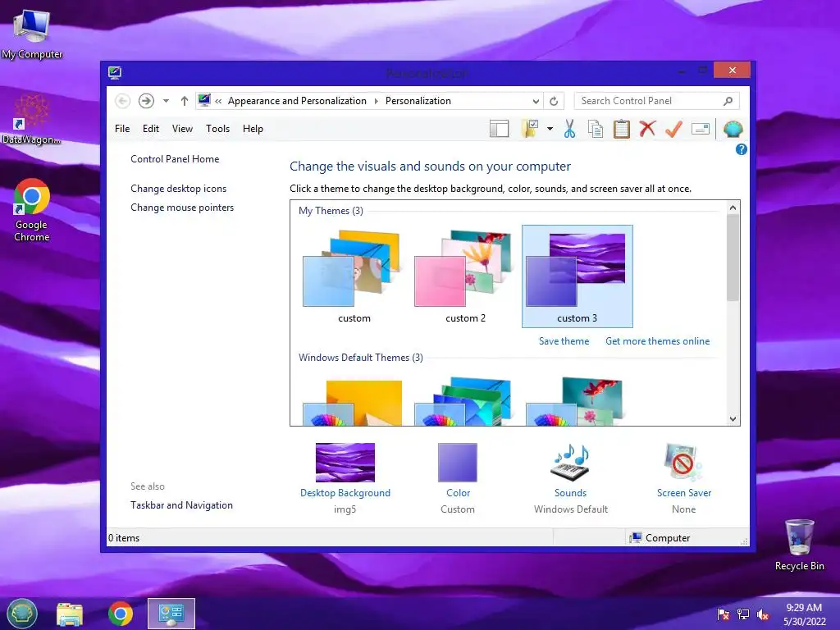Screen dimensions: 840x630
Task: Click the Save theme link
Action: (x=564, y=341)
